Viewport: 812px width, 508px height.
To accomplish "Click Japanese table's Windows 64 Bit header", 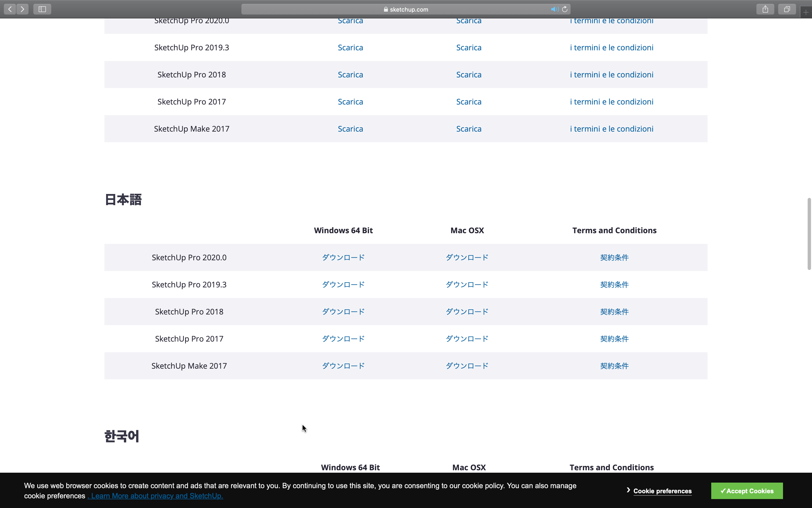I will click(343, 231).
